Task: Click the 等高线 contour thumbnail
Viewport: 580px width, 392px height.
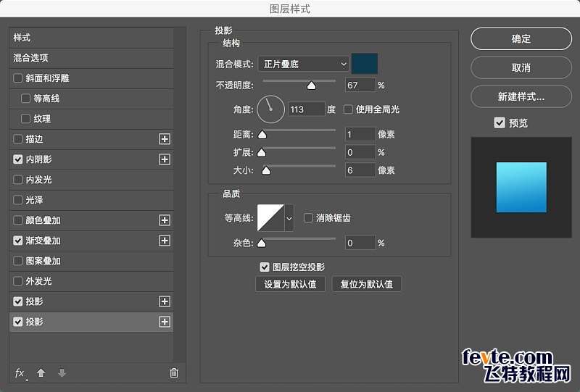Action: pos(270,218)
